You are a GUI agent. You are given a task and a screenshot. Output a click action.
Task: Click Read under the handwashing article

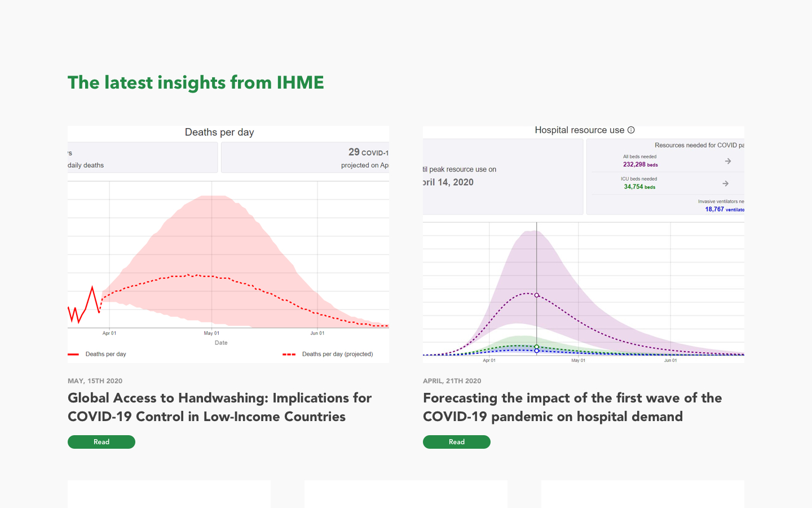[x=101, y=442]
